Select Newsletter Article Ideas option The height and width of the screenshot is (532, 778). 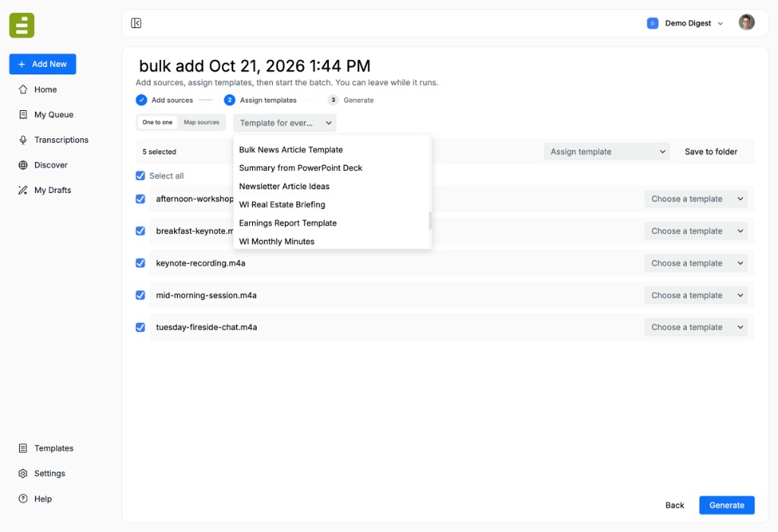333,186
